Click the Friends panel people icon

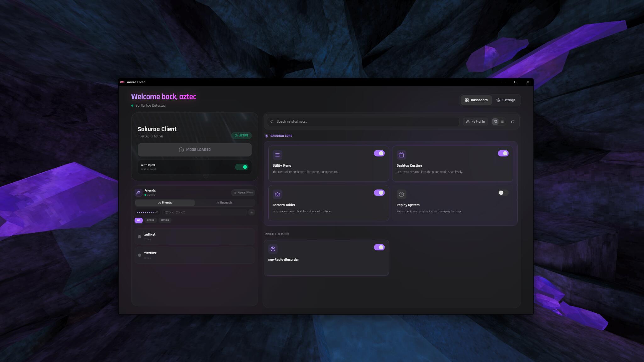pyautogui.click(x=138, y=192)
